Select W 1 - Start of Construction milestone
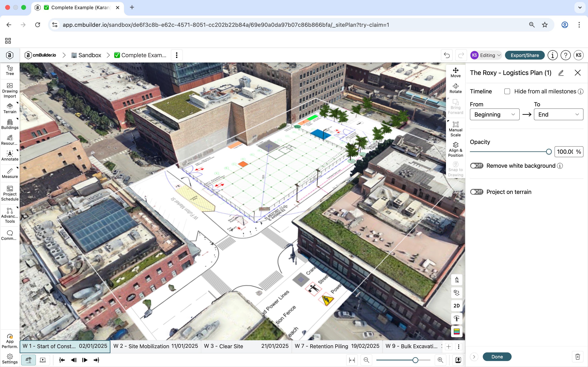Screen dimensions: 588x367 [x=65, y=346]
